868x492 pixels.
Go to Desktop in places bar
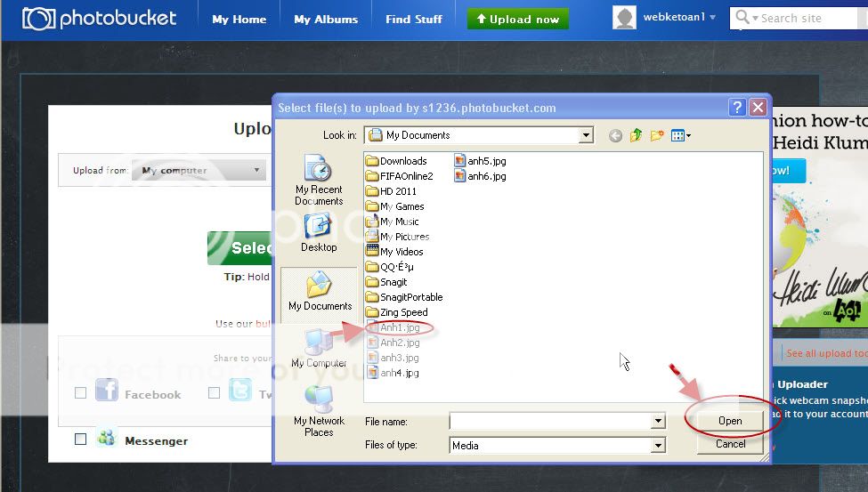[318, 233]
